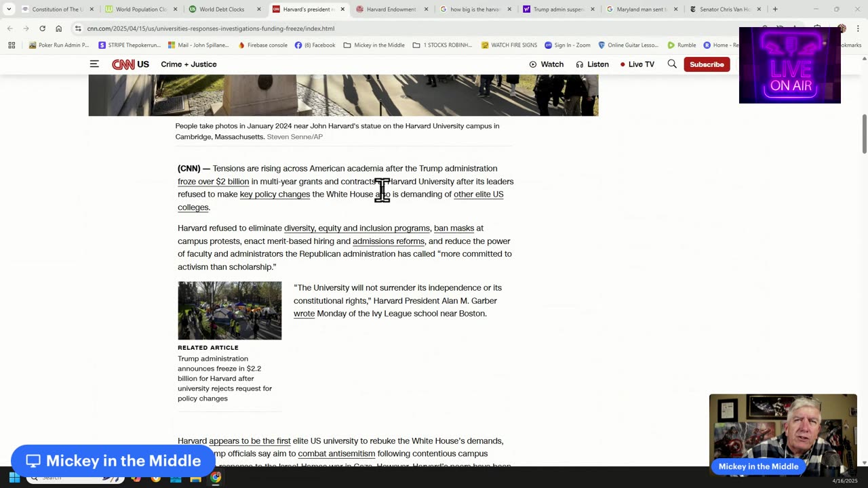
Task: Click the red Subscribe button
Action: pos(707,64)
